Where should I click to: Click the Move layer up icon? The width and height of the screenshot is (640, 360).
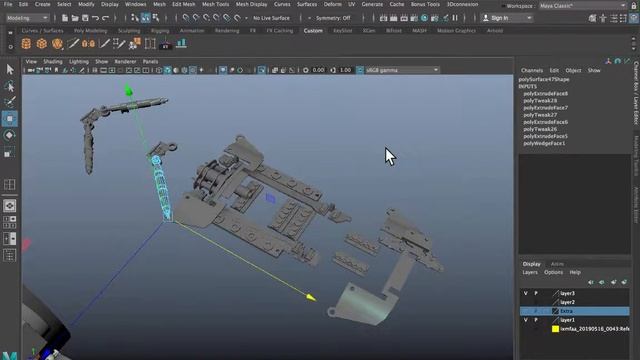click(591, 282)
